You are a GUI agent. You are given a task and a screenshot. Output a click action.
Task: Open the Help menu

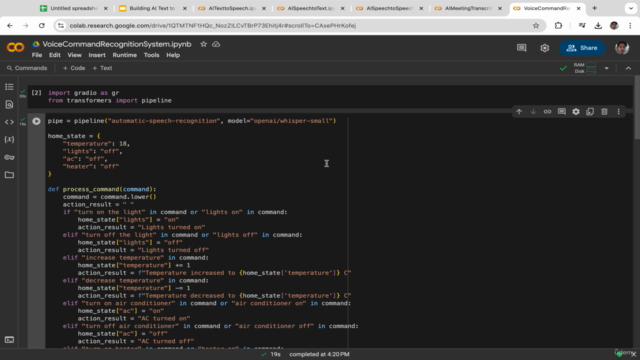pos(173,55)
